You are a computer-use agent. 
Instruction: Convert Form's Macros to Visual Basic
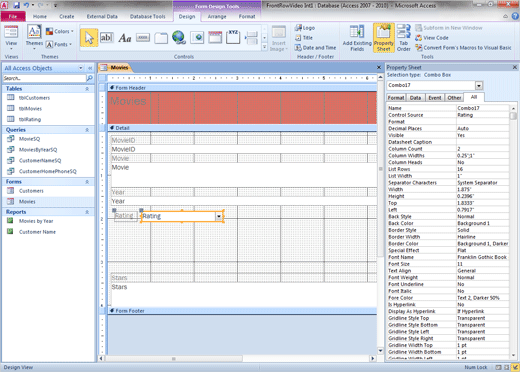coord(463,48)
